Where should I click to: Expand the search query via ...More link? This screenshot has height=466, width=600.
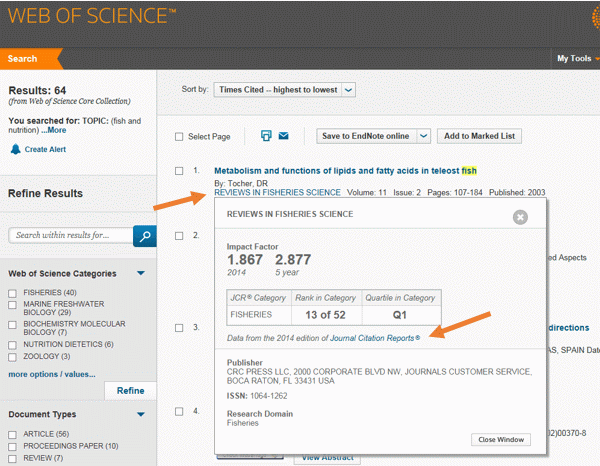(x=54, y=130)
